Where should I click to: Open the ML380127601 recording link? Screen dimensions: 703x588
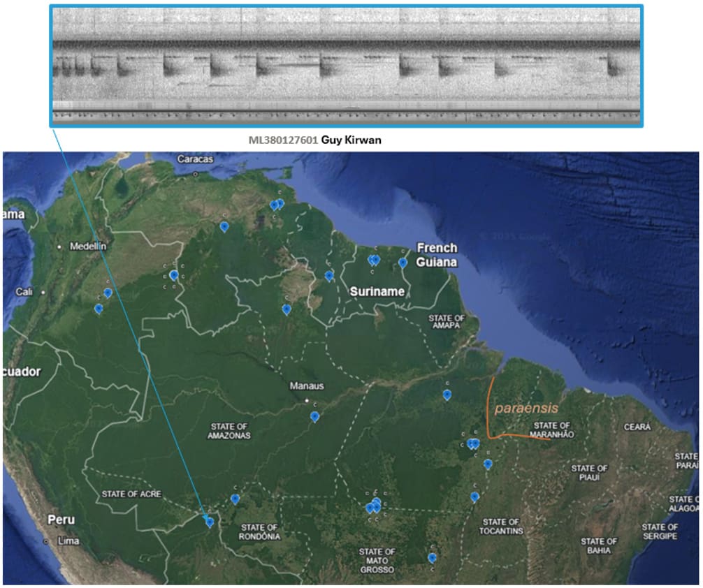pyautogui.click(x=283, y=140)
